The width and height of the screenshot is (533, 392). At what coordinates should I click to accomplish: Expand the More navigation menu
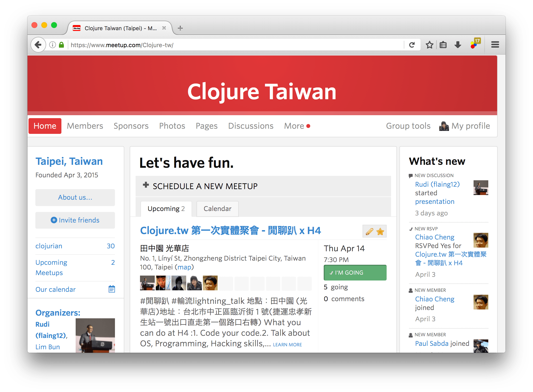(297, 126)
